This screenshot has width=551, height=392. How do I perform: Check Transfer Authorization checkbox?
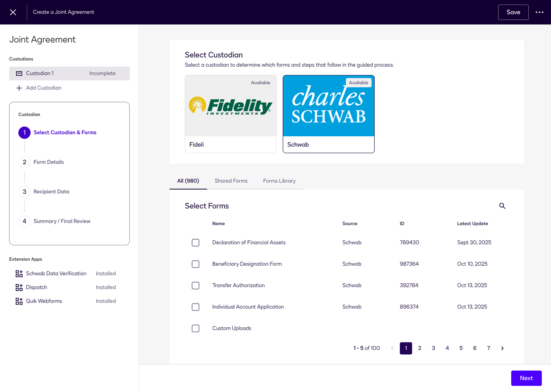[196, 286]
